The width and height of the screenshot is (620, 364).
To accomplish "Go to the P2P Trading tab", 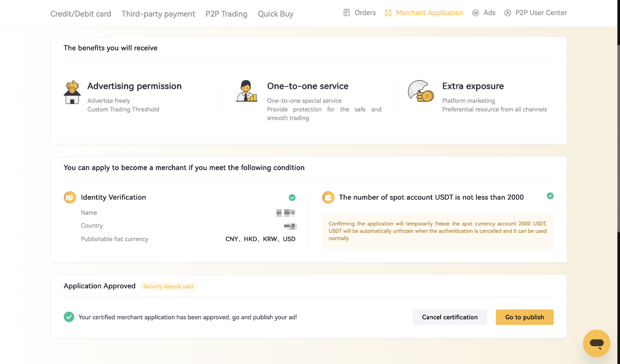I will pyautogui.click(x=226, y=14).
